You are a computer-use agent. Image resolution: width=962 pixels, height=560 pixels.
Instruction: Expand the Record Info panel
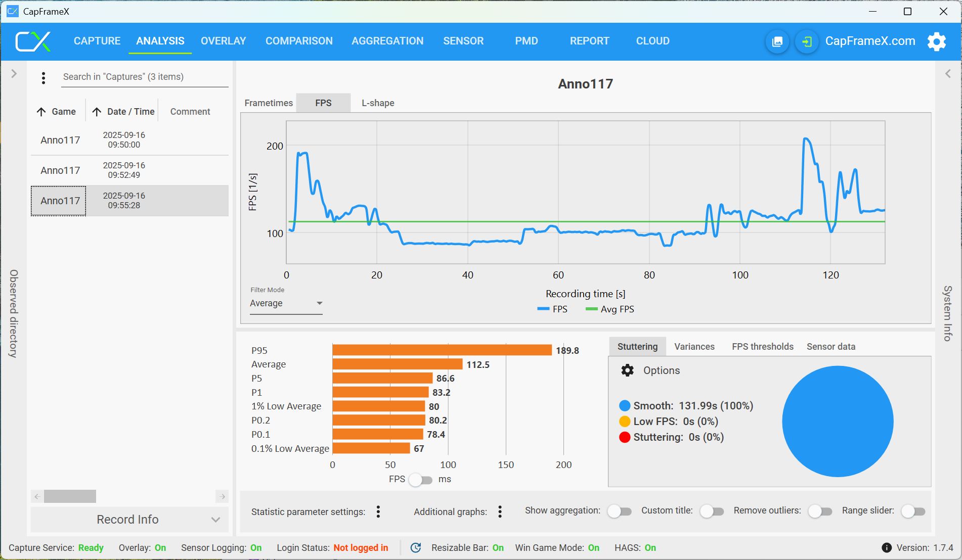coord(129,520)
